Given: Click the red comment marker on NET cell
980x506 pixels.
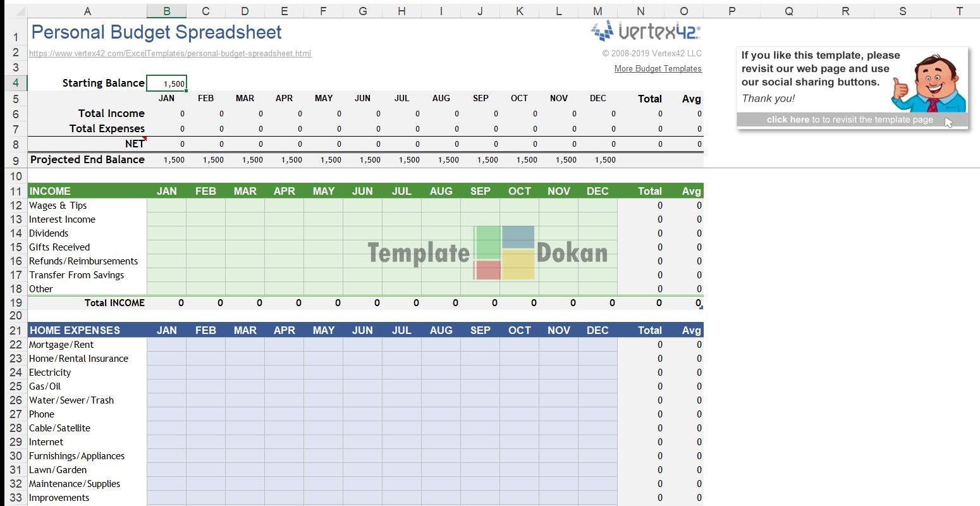Looking at the screenshot, I should point(144,139).
